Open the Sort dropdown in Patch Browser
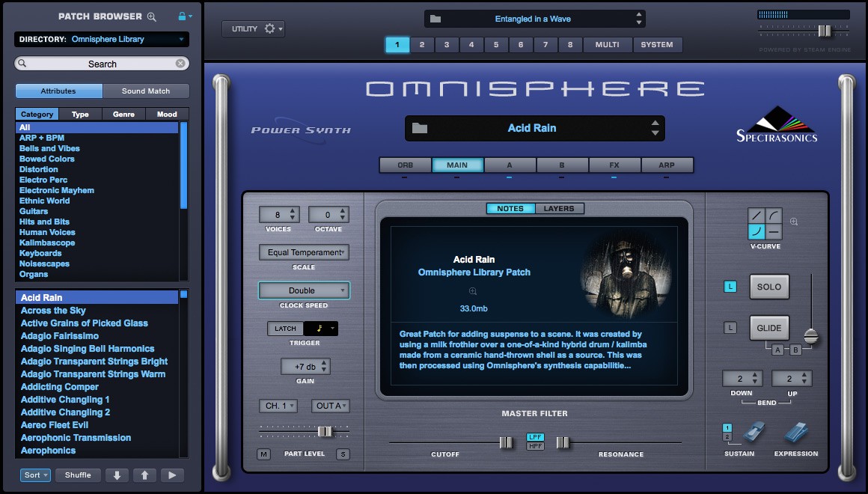The image size is (868, 494). click(x=34, y=475)
